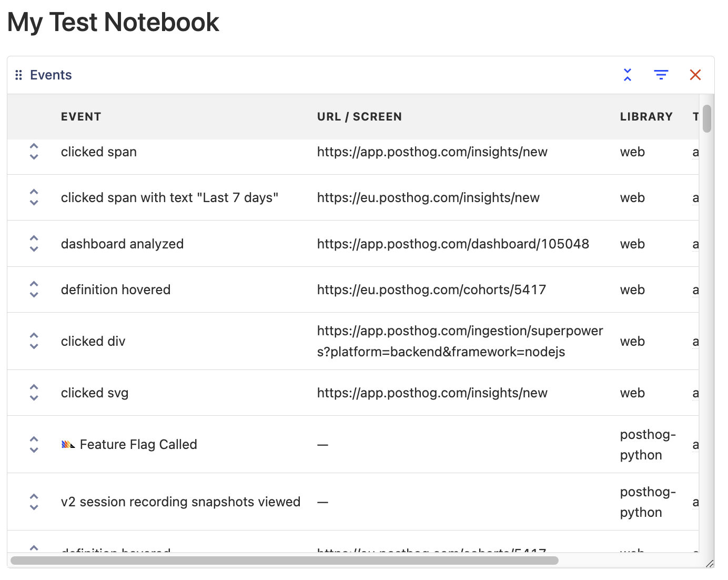Click the horizontal scrollbar under the table
This screenshot has width=728, height=580.
coord(284,561)
